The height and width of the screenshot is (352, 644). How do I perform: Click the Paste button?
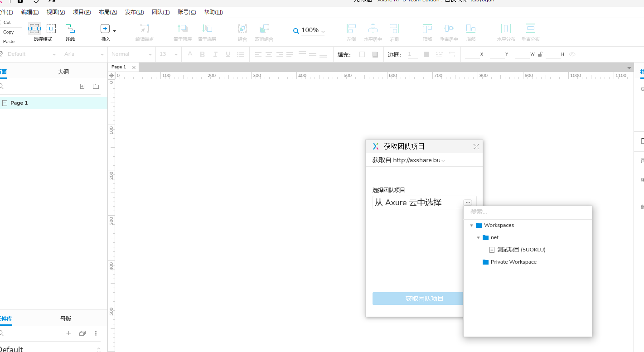9,42
